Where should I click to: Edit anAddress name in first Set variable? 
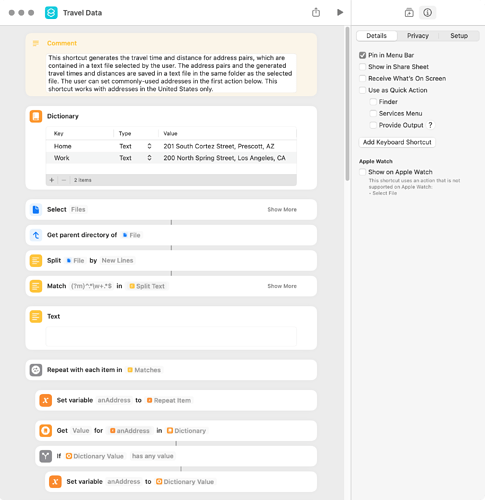114,400
